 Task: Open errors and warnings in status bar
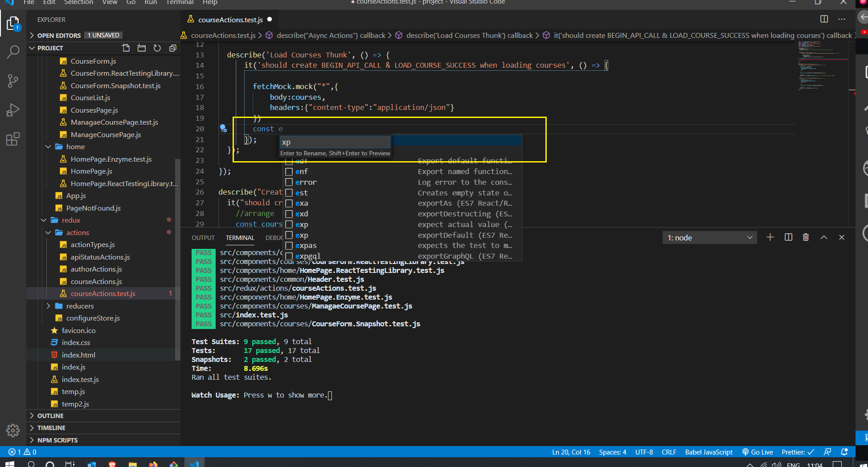coord(22,452)
